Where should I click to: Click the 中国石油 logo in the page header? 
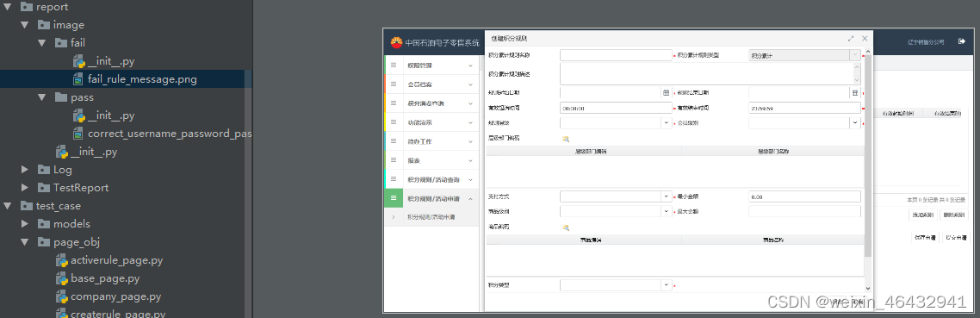tap(396, 42)
